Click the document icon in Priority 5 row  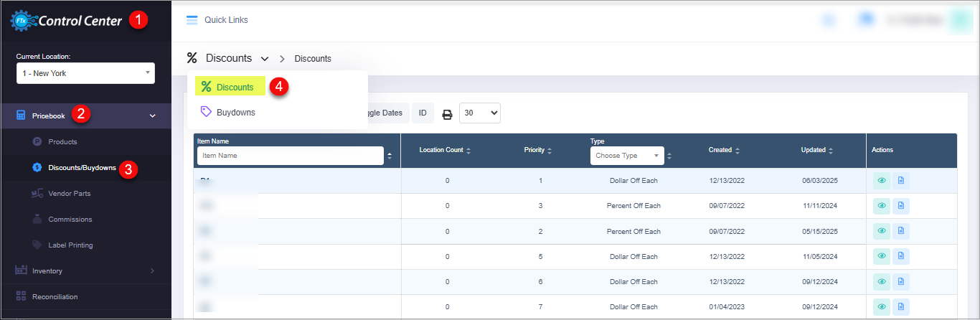(x=901, y=257)
